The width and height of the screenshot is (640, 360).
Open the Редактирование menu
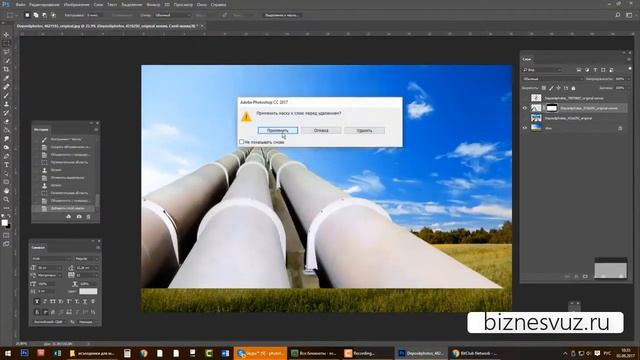(x=44, y=5)
